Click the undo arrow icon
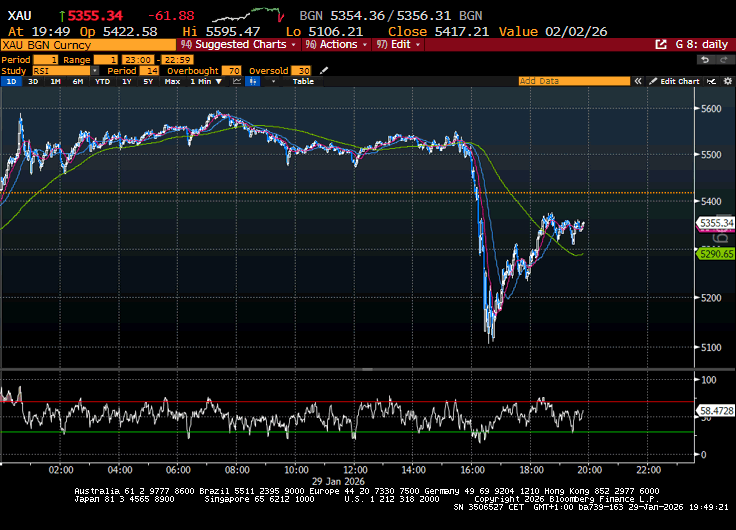 click(704, 59)
